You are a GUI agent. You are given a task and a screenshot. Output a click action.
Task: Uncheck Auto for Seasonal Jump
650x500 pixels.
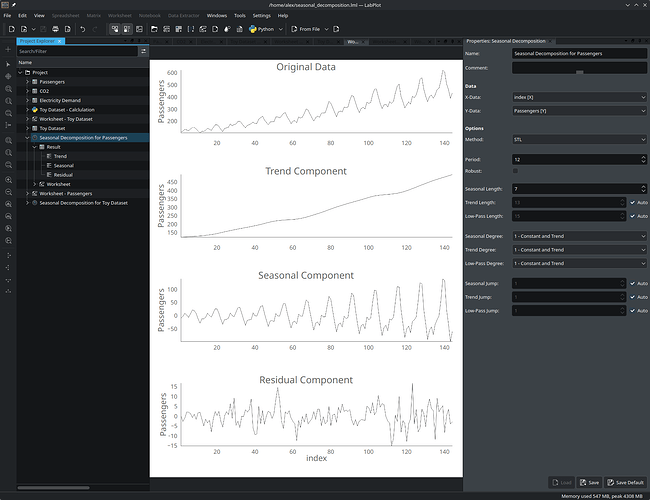point(632,284)
